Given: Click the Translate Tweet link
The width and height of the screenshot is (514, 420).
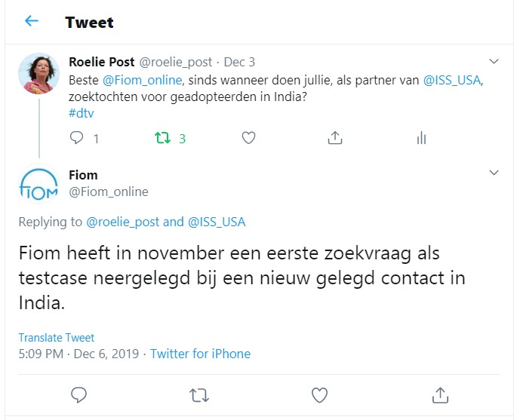Looking at the screenshot, I should [x=57, y=338].
